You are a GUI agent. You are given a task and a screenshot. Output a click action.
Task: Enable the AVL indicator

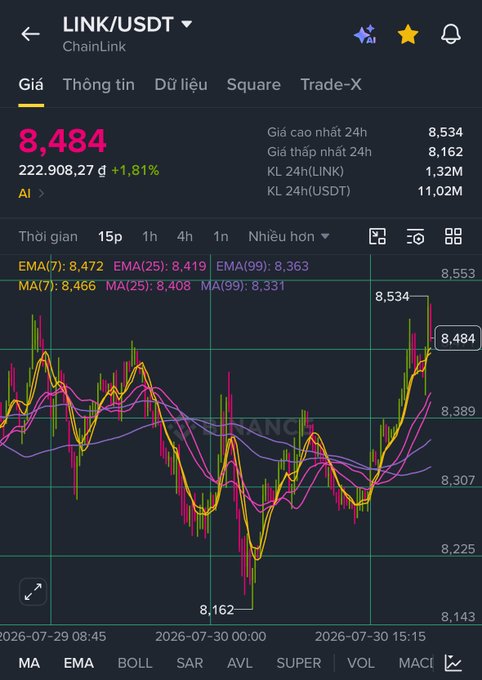(x=239, y=663)
